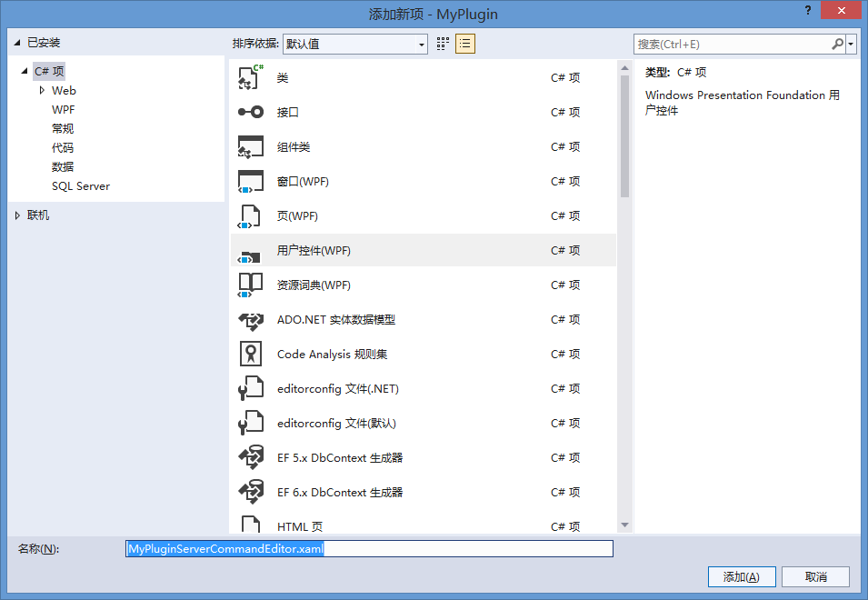The image size is (868, 600).
Task: Select the Web category
Action: [x=64, y=91]
